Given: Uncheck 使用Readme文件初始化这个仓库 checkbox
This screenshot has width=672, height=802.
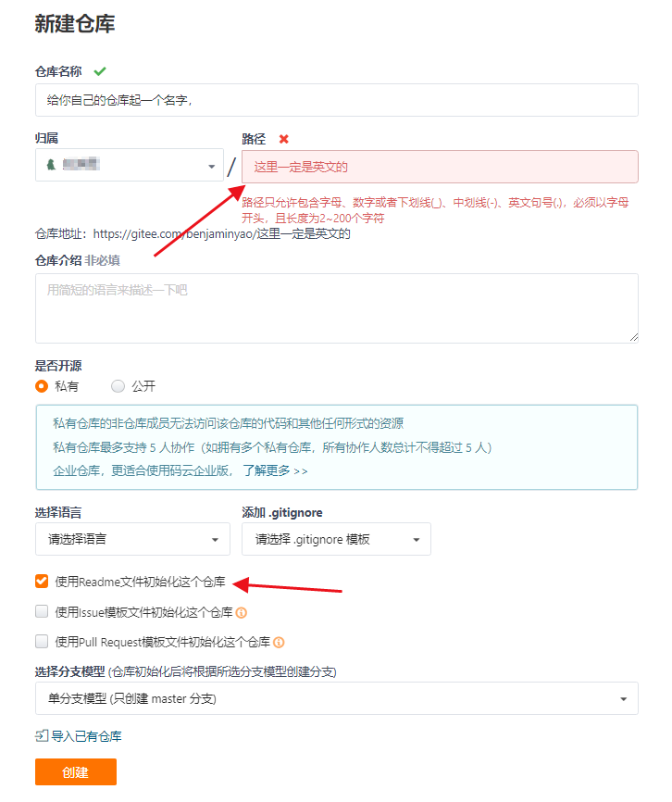Looking at the screenshot, I should tap(42, 582).
